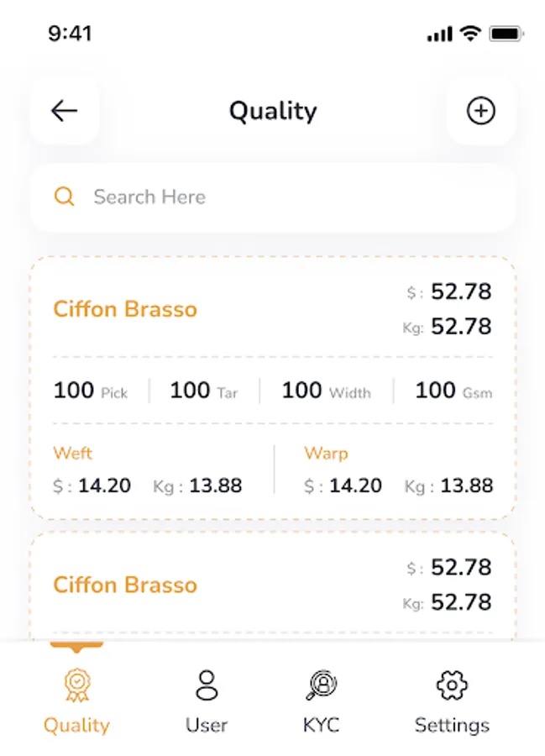Click the orange search magnifier icon
Image resolution: width=545 pixels, height=756 pixels.
click(x=65, y=197)
